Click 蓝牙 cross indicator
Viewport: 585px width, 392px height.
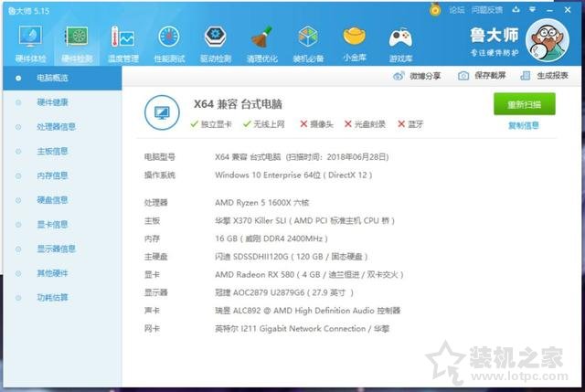pyautogui.click(x=410, y=124)
